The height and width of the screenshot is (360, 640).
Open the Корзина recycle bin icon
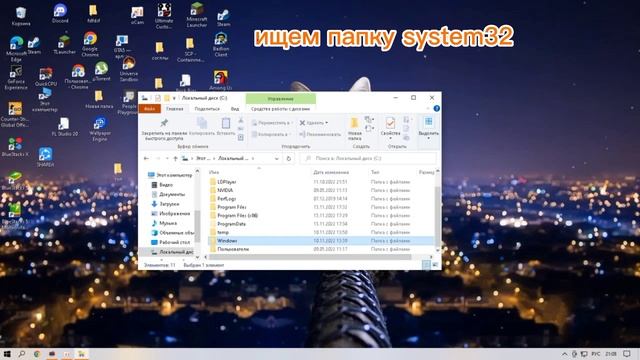pos(20,16)
